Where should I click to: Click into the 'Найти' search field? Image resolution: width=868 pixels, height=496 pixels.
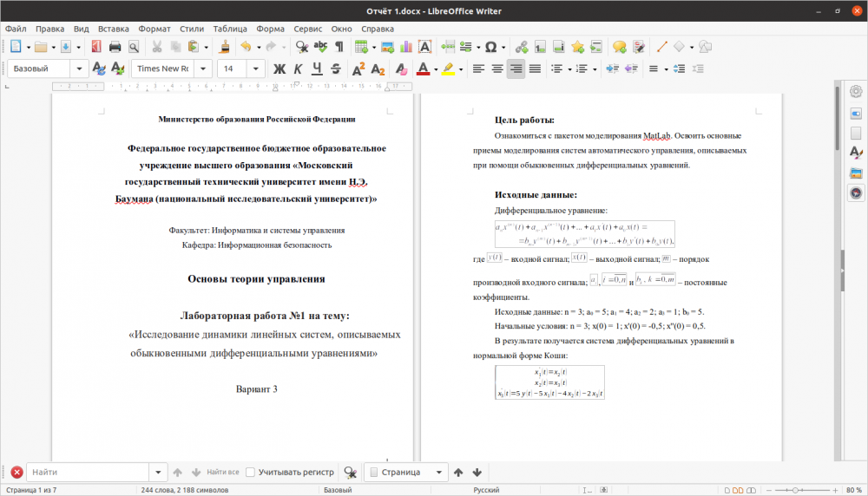point(87,473)
